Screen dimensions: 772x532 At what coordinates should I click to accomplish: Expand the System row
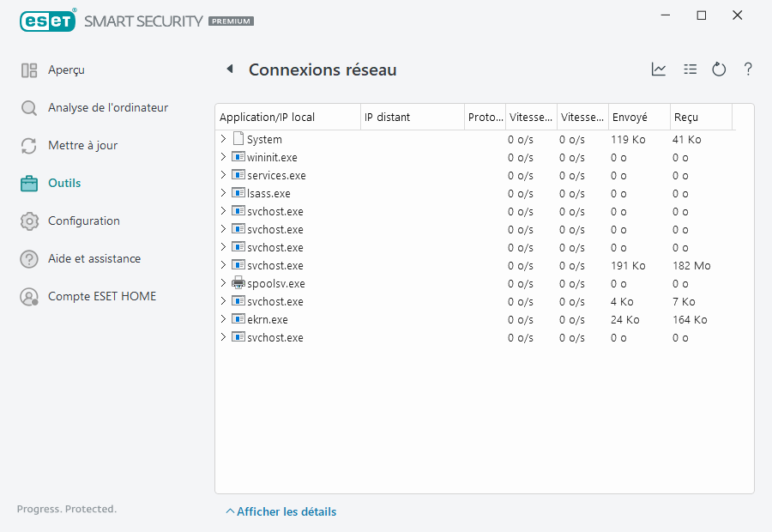[x=224, y=139]
